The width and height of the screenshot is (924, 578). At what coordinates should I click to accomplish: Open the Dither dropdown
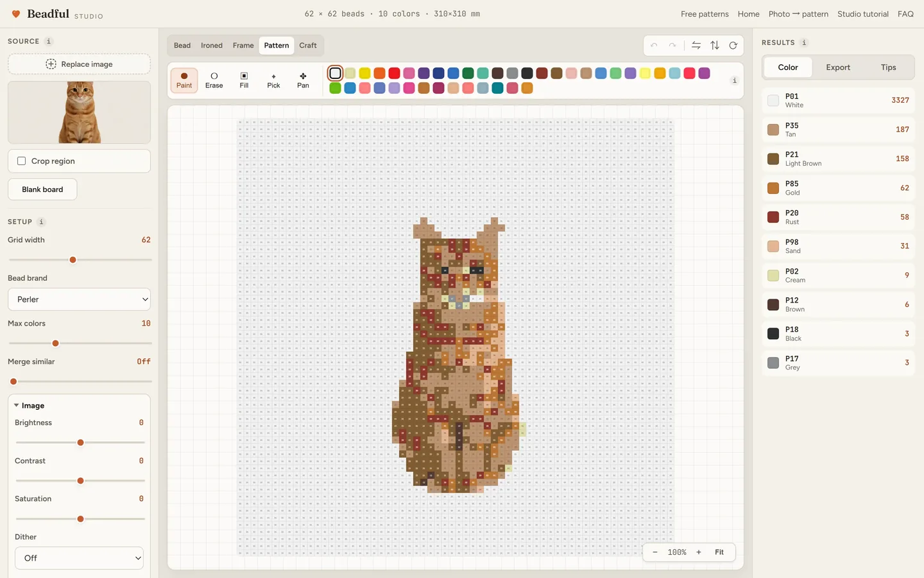(x=80, y=558)
